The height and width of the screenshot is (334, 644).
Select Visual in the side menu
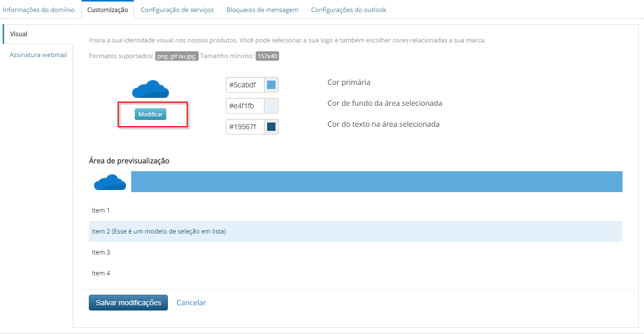[19, 34]
